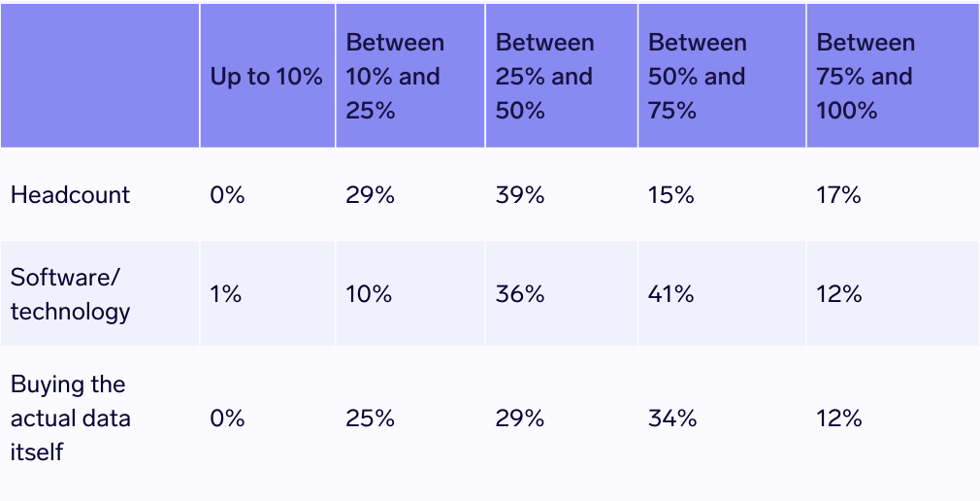This screenshot has height=501, width=980.
Task: Select the 34% cell in Buying data row
Action: [672, 418]
